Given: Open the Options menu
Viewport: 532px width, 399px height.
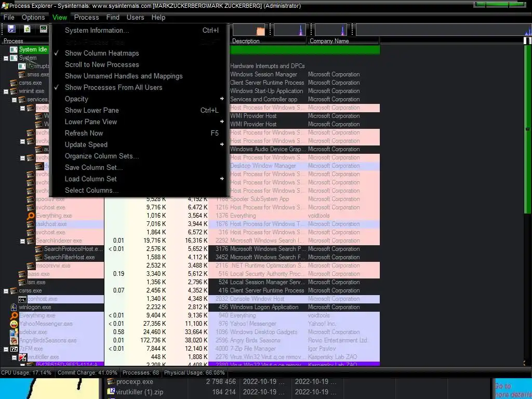Looking at the screenshot, I should pyautogui.click(x=33, y=17).
